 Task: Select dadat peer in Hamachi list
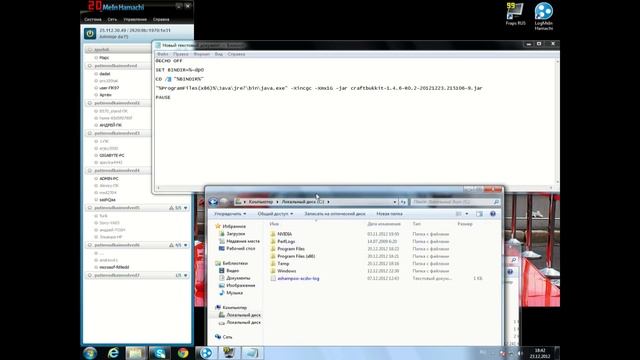105,74
